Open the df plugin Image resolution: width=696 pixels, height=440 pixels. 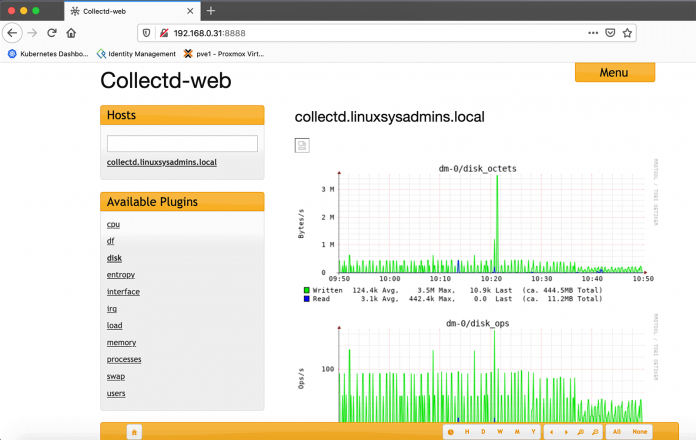tap(111, 241)
